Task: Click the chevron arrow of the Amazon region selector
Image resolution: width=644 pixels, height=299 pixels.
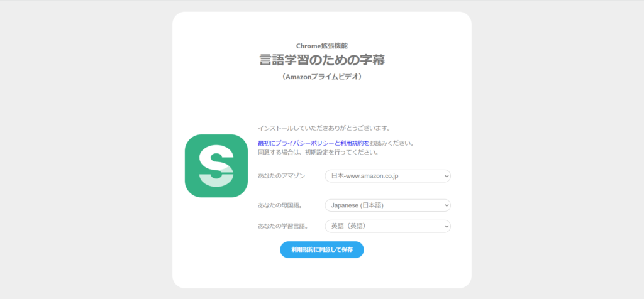Action: coord(447,176)
